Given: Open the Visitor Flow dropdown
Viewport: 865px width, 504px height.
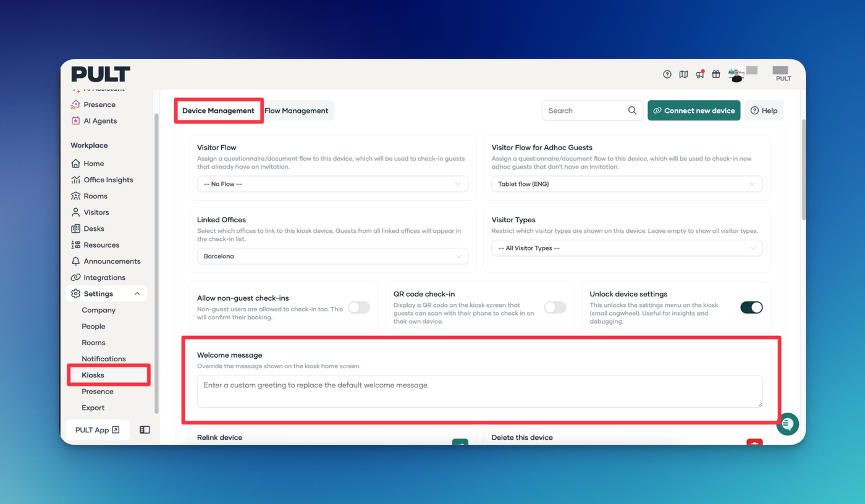Looking at the screenshot, I should (x=332, y=184).
